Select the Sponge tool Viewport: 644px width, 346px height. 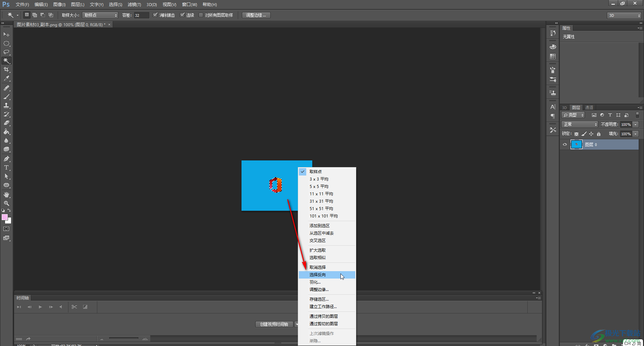6,149
